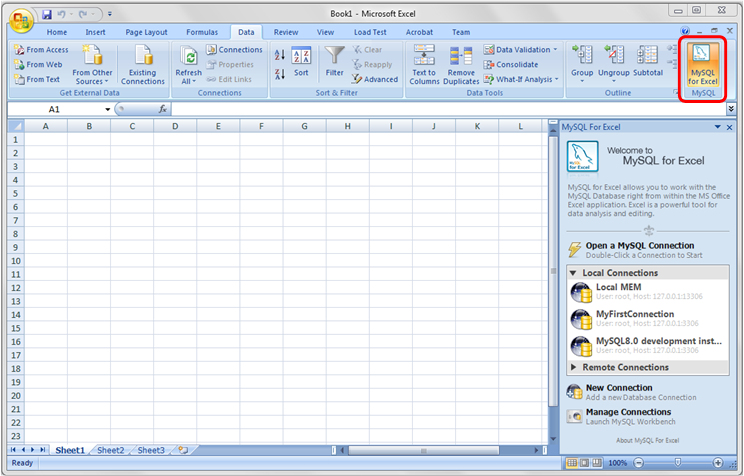Import data From Access
The image size is (744, 476).
[41, 49]
